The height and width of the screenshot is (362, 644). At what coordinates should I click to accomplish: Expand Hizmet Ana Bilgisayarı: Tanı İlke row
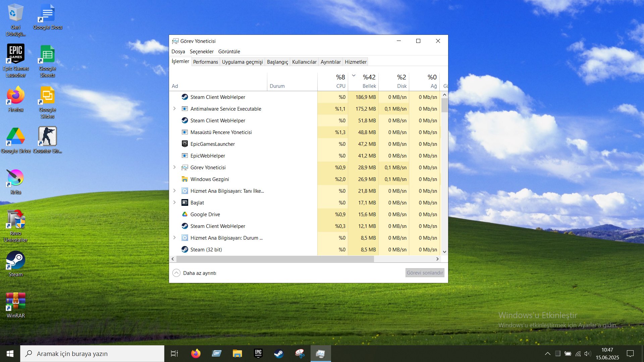174,191
